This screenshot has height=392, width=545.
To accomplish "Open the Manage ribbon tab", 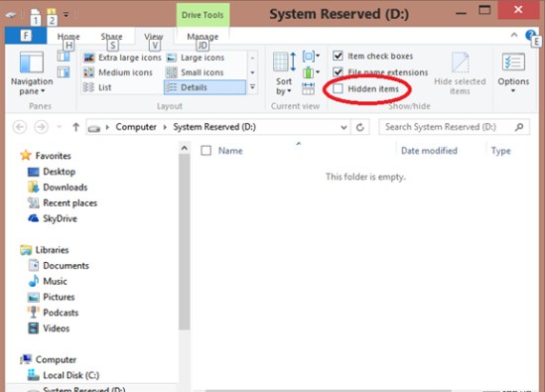I will [x=203, y=36].
